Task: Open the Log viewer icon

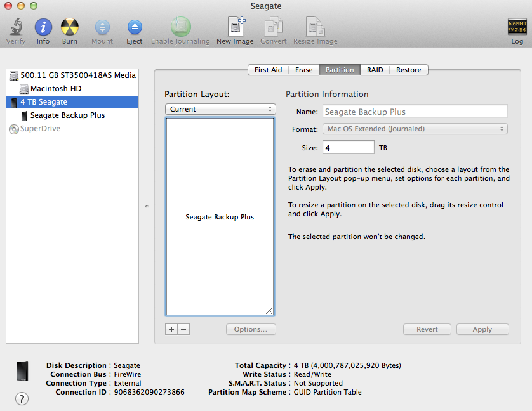Action: click(x=517, y=27)
